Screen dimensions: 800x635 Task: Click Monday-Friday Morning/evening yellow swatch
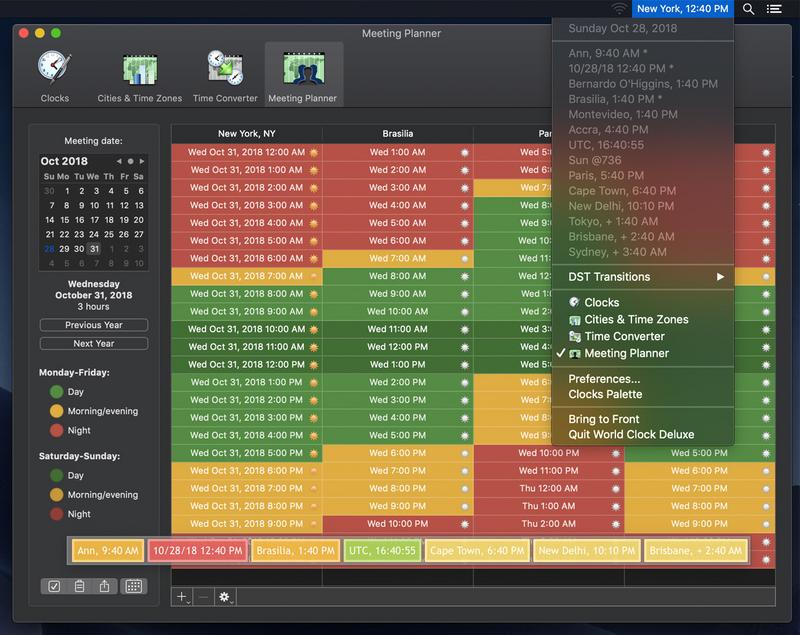[57, 411]
